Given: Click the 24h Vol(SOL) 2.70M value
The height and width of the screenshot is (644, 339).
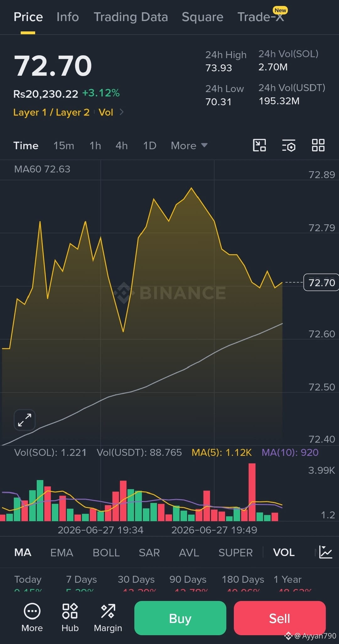Looking at the screenshot, I should (273, 67).
